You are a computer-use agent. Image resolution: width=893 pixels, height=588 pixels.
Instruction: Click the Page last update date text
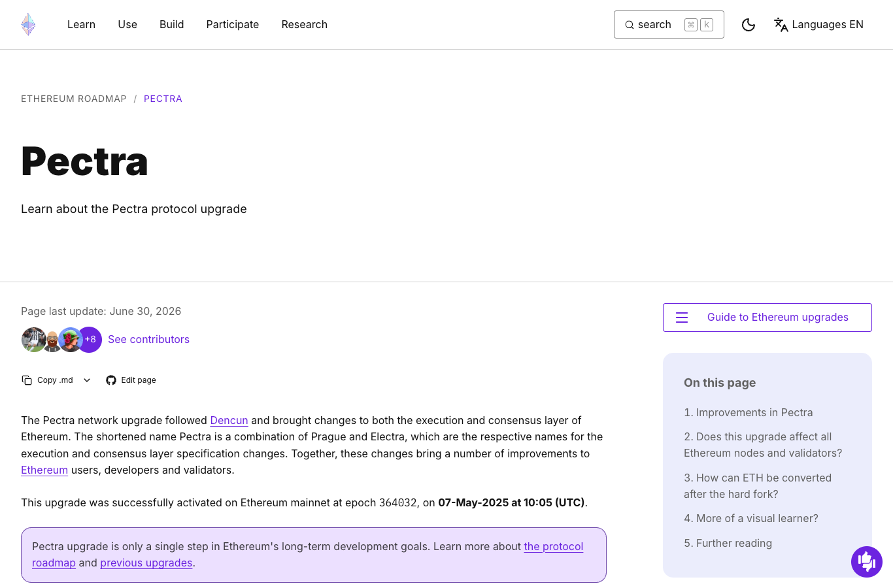coord(101,311)
